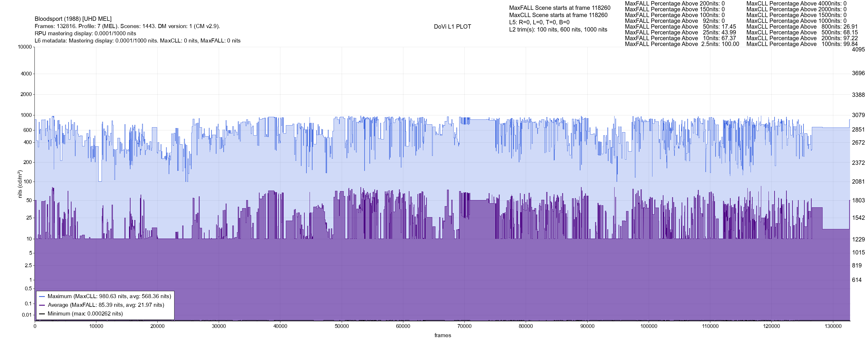Select the Average MaxFALL legend entry text
Viewport: 868px width, 347px height.
[106, 305]
